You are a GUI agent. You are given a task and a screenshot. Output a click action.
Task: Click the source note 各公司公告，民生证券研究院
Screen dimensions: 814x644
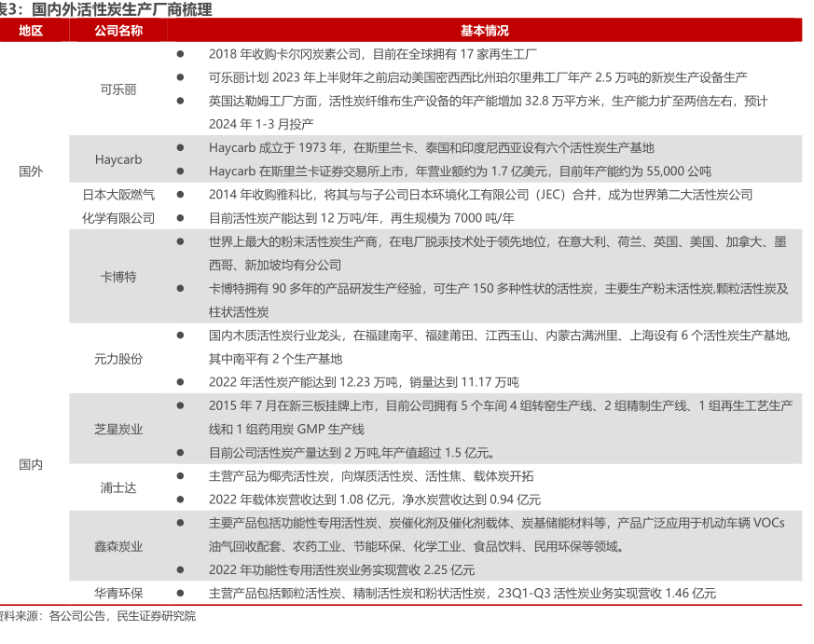[122, 616]
